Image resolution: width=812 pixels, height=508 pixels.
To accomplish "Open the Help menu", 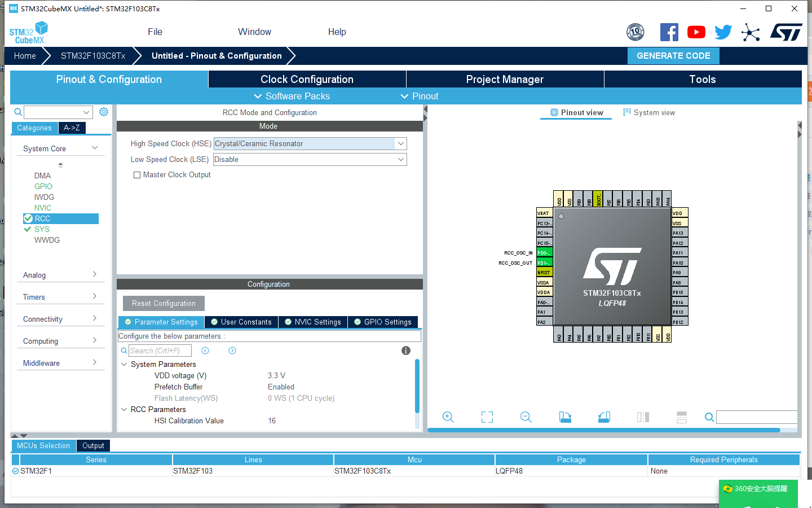I will pyautogui.click(x=337, y=32).
